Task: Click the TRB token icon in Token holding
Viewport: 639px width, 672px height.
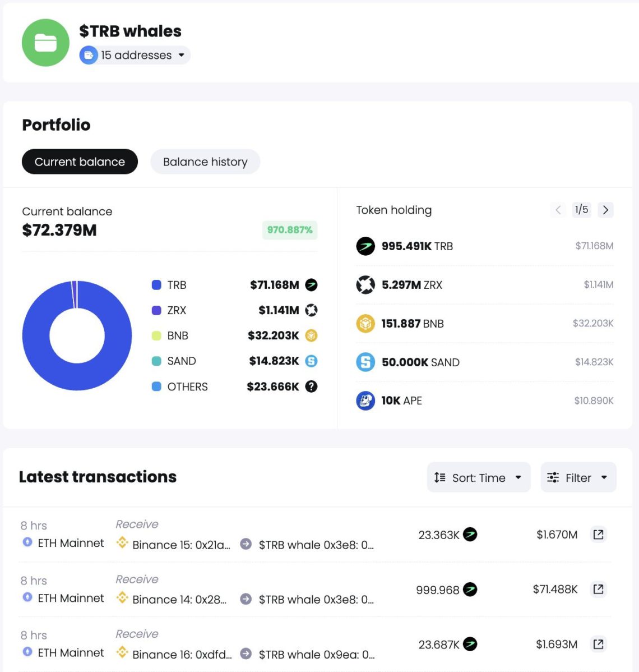Action: coord(365,246)
